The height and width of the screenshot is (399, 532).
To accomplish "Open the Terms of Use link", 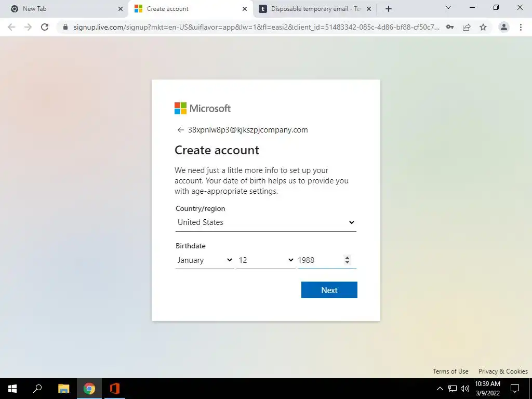I will [450, 371].
